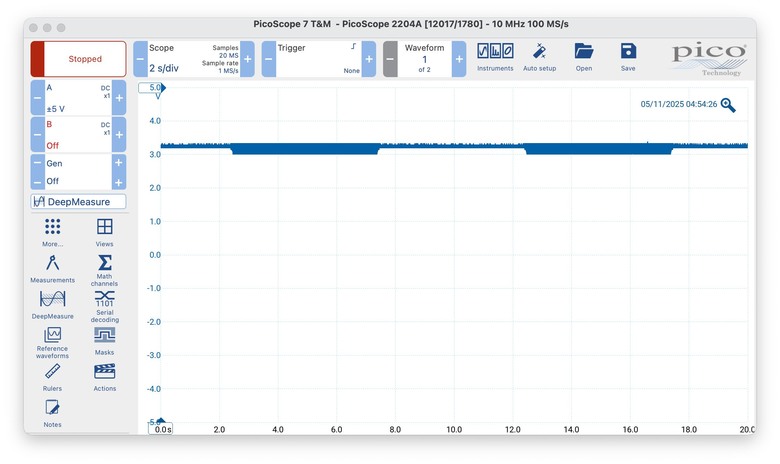The height and width of the screenshot is (464, 780).
Task: Open the Actions tool
Action: coord(104,377)
